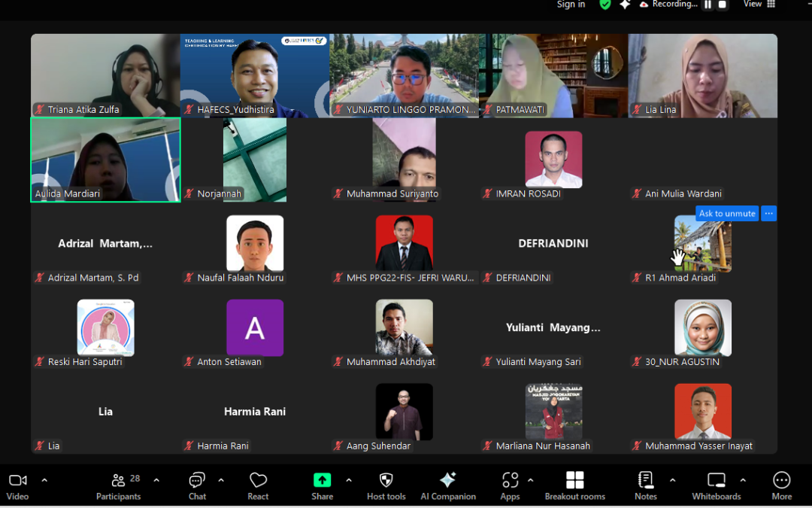Screen dimensions: 812x508
Task: Pause the recording
Action: [x=707, y=5]
